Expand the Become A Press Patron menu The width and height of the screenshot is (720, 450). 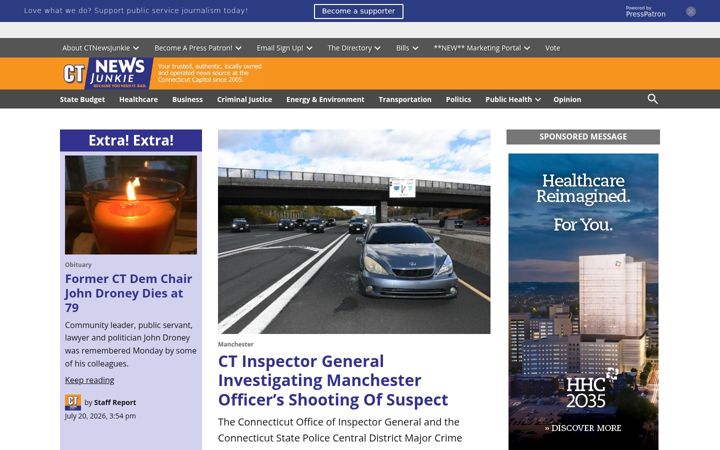coord(198,48)
